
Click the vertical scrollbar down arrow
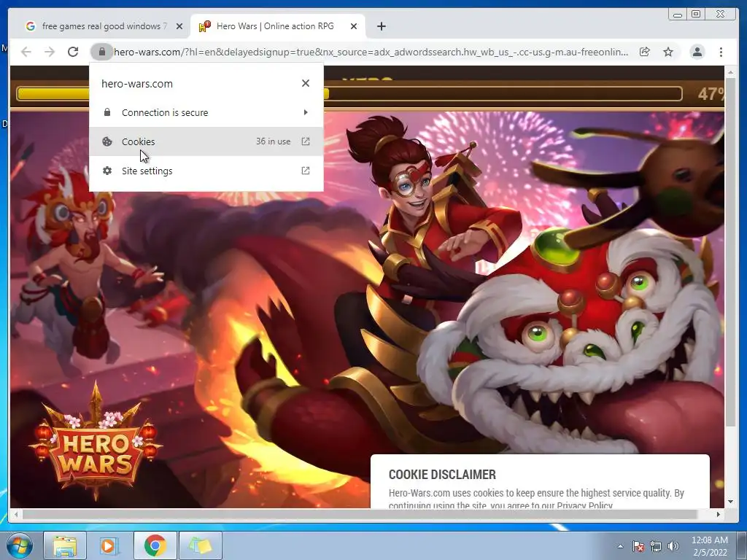730,502
